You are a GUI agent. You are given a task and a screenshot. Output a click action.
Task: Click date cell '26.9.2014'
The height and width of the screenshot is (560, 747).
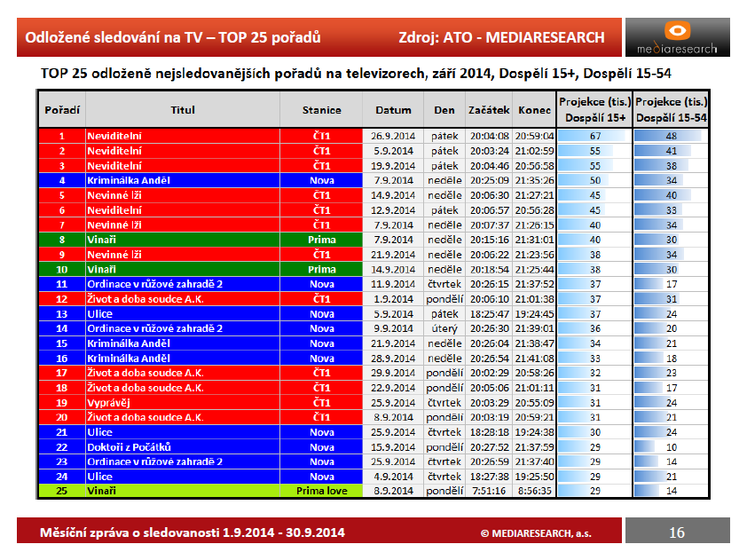393,136
